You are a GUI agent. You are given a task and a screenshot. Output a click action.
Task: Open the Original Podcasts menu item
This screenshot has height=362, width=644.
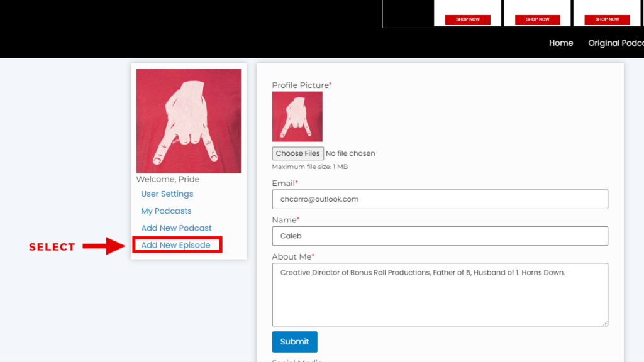(616, 43)
